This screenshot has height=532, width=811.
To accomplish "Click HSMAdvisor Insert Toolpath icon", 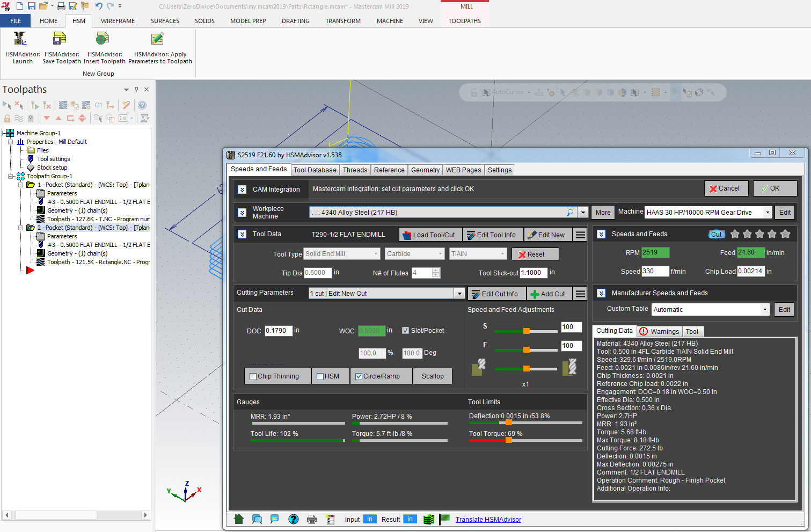I will coord(103,39).
